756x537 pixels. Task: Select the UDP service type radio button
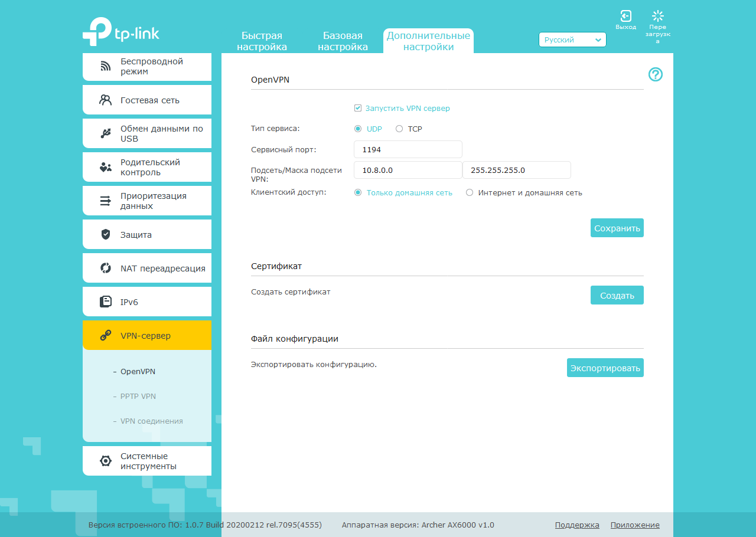point(358,129)
